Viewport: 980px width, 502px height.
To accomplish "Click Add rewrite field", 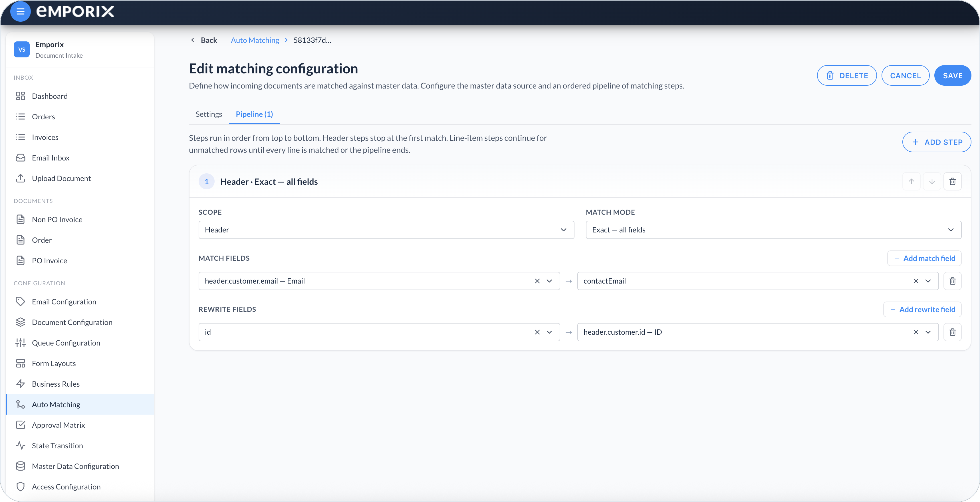I will (x=922, y=310).
